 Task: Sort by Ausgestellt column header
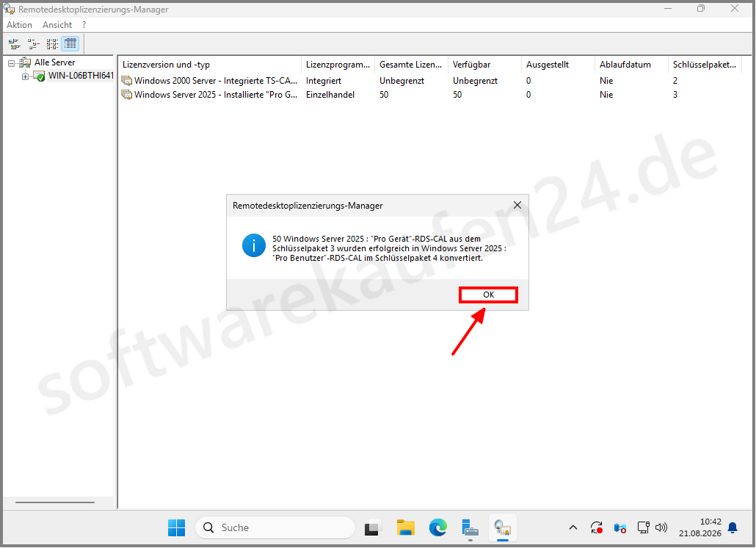(559, 65)
